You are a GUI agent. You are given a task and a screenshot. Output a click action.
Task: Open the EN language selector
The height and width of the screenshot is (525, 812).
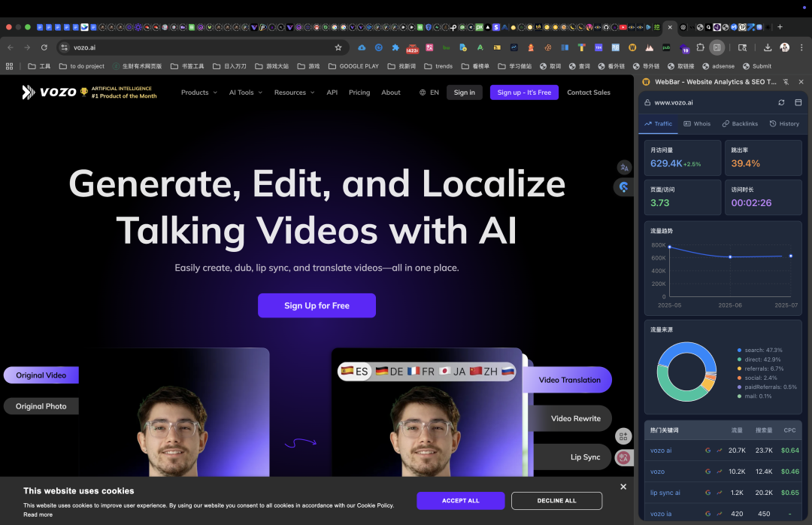pyautogui.click(x=429, y=93)
